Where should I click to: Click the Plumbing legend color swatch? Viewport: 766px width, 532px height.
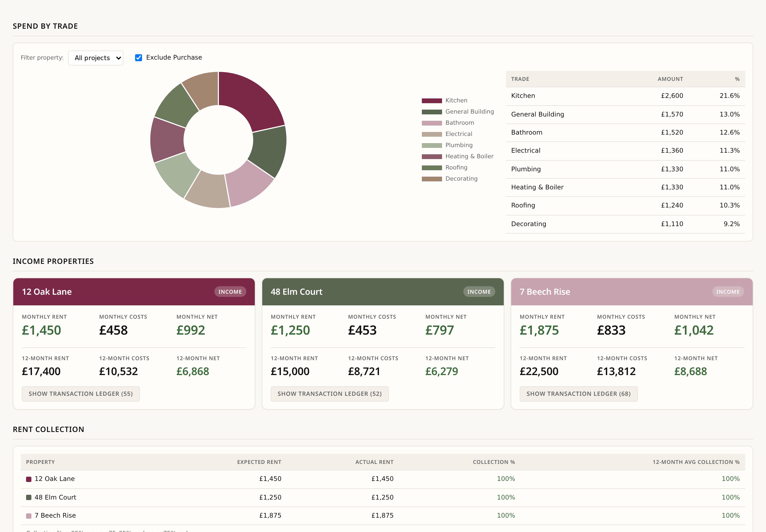point(432,145)
